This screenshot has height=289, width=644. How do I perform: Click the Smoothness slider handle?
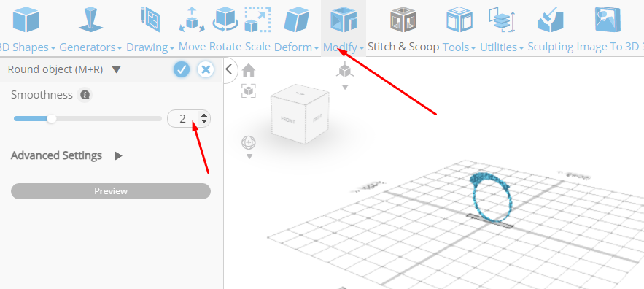[x=51, y=119]
